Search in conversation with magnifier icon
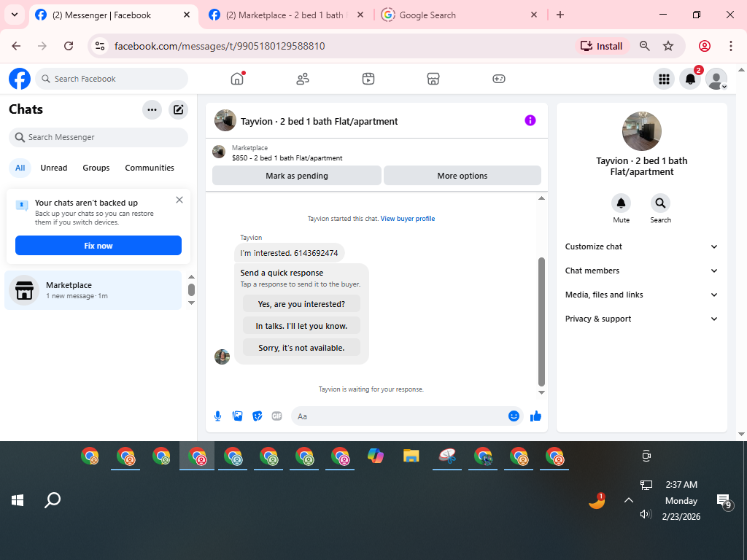Viewport: 747px width, 560px height. tap(660, 203)
